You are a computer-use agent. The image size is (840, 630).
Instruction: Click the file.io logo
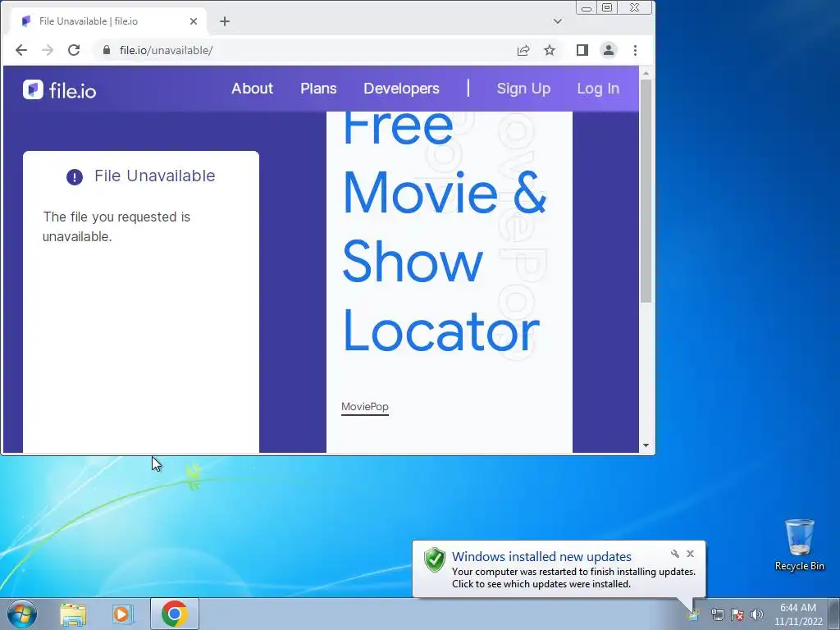click(59, 90)
